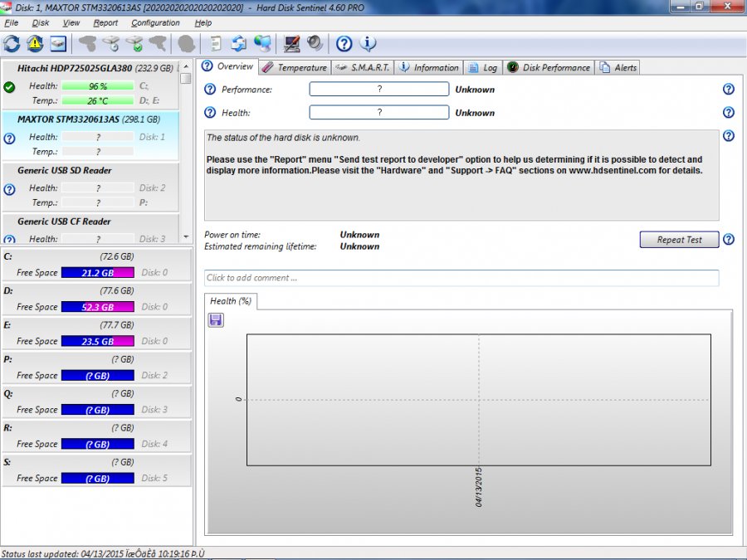Click the text report document toolbar icon

[x=216, y=44]
